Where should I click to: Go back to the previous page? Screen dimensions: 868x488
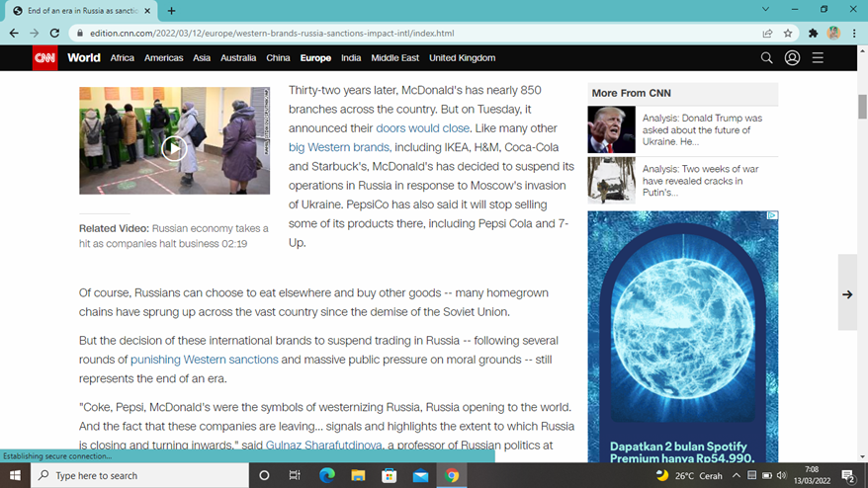coord(14,34)
